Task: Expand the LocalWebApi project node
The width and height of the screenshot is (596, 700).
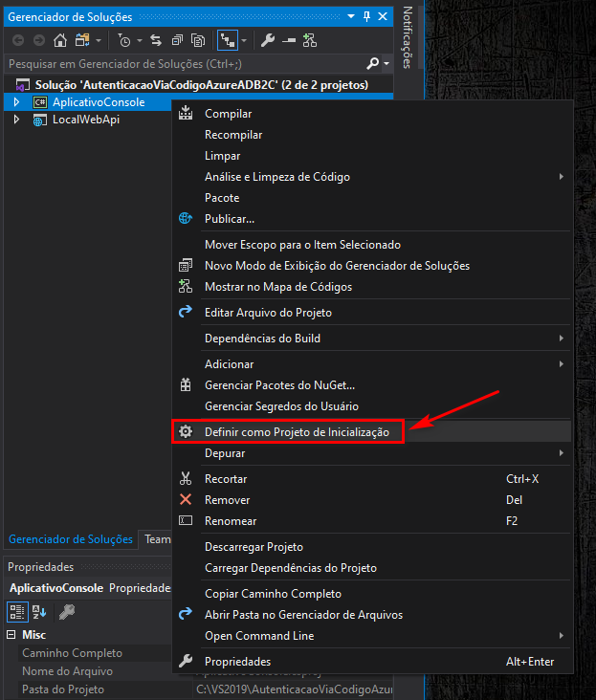Action: [16, 120]
